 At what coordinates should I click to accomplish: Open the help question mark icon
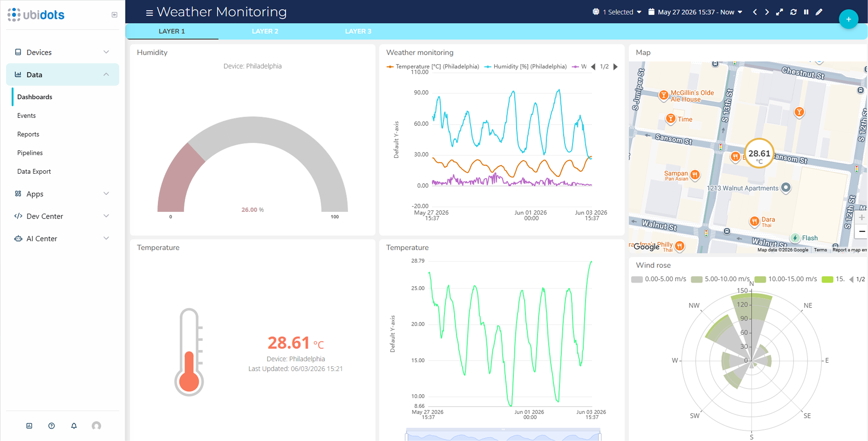[x=52, y=426]
